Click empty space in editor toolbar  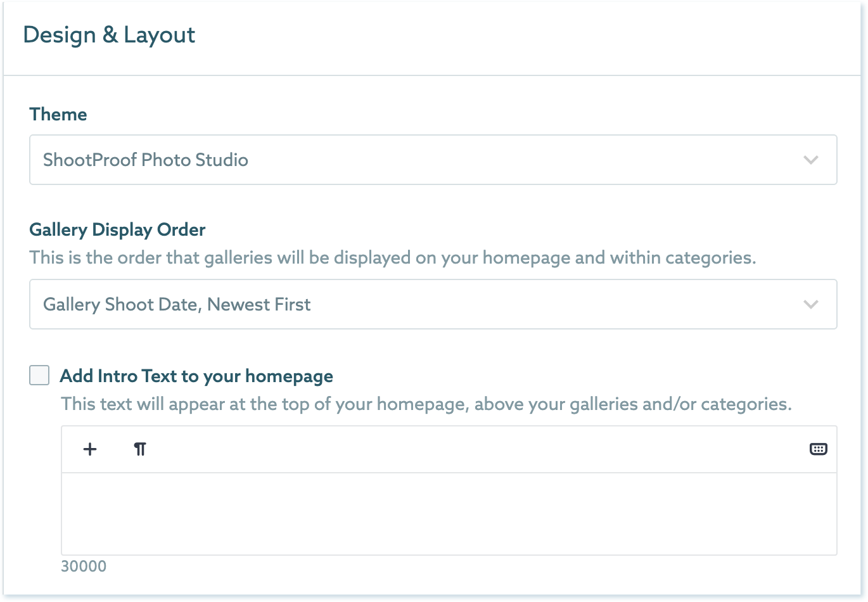click(475, 449)
